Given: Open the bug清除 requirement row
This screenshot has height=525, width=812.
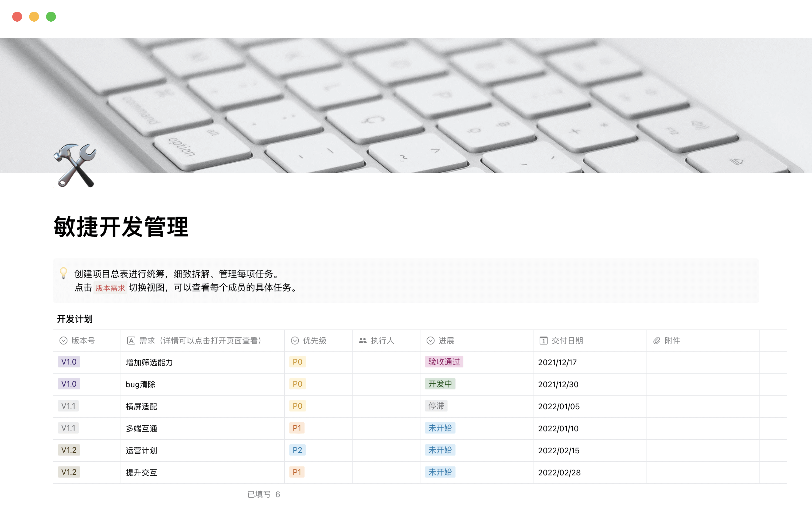Looking at the screenshot, I should [141, 384].
